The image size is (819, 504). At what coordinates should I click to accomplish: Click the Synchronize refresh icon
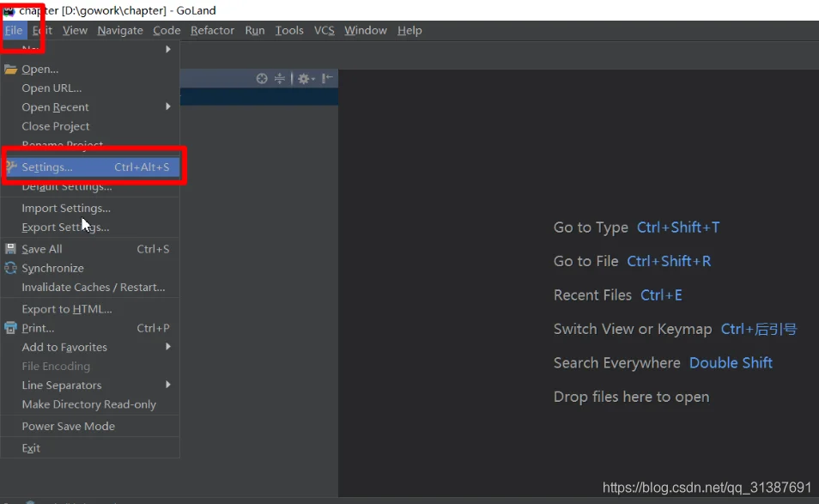[x=10, y=268]
